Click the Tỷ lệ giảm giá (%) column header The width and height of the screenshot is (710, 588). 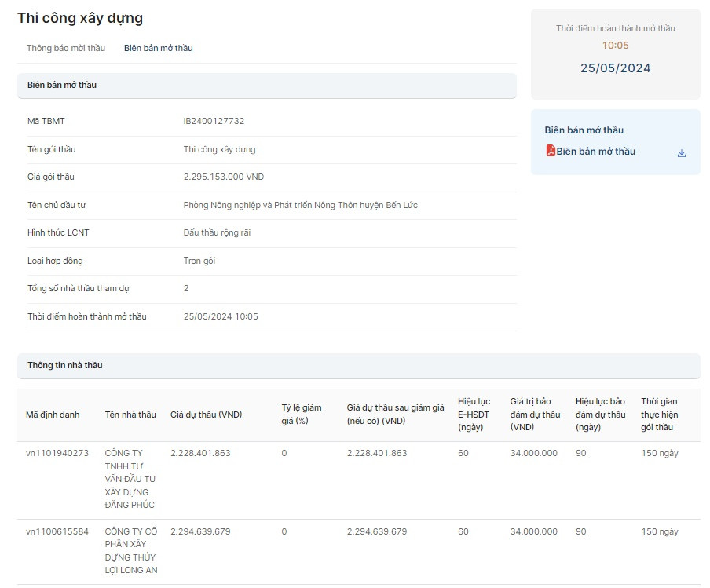pos(302,414)
